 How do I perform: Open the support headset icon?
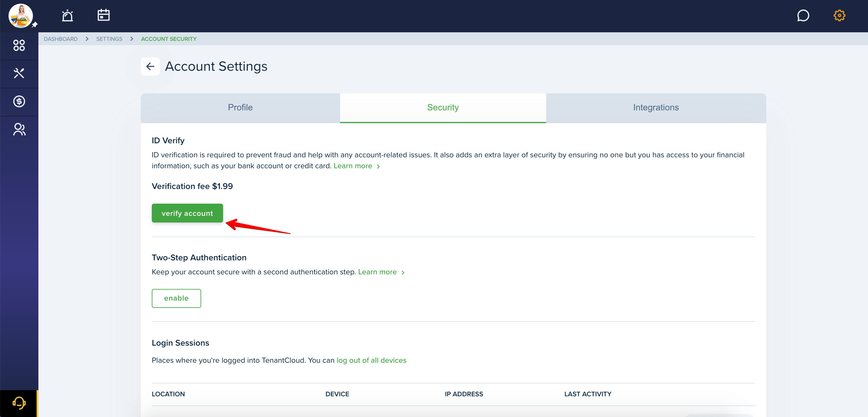19,403
